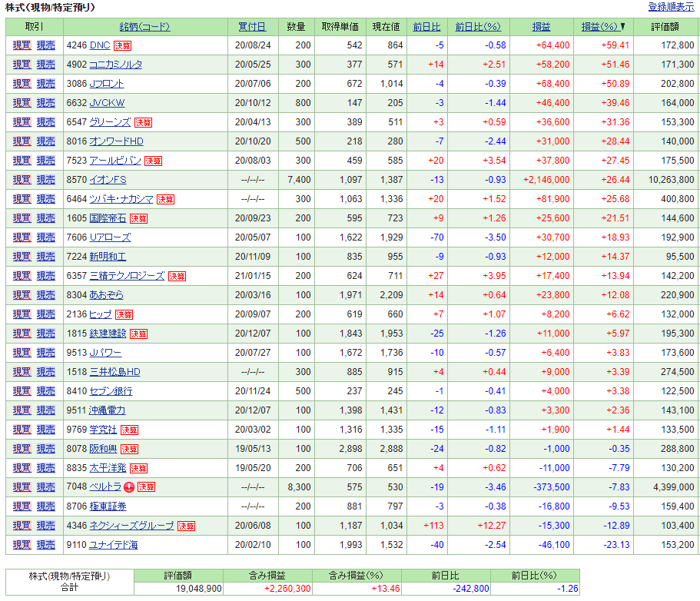Click the 決算 badge next to 鉄建建設
This screenshot has height=601, width=700.
pyautogui.click(x=138, y=334)
